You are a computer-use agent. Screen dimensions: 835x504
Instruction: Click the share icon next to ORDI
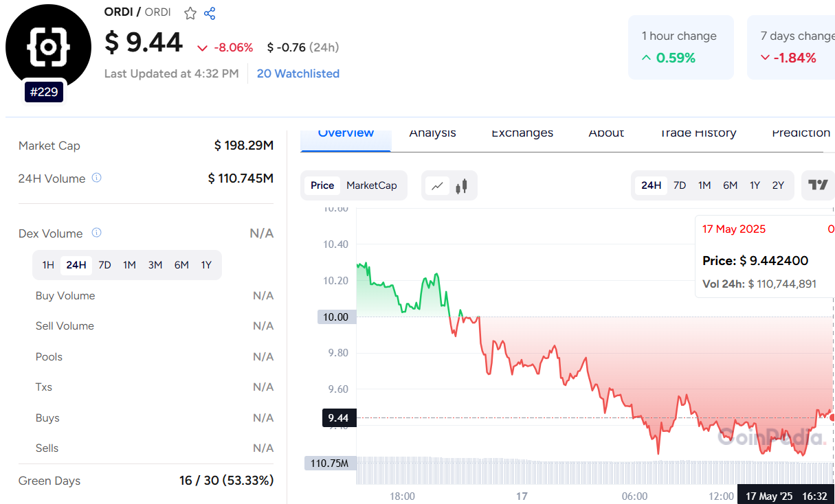click(x=210, y=13)
